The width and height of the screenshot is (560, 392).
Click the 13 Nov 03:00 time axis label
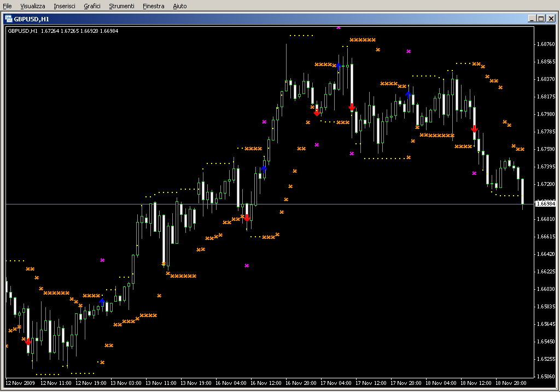126,383
